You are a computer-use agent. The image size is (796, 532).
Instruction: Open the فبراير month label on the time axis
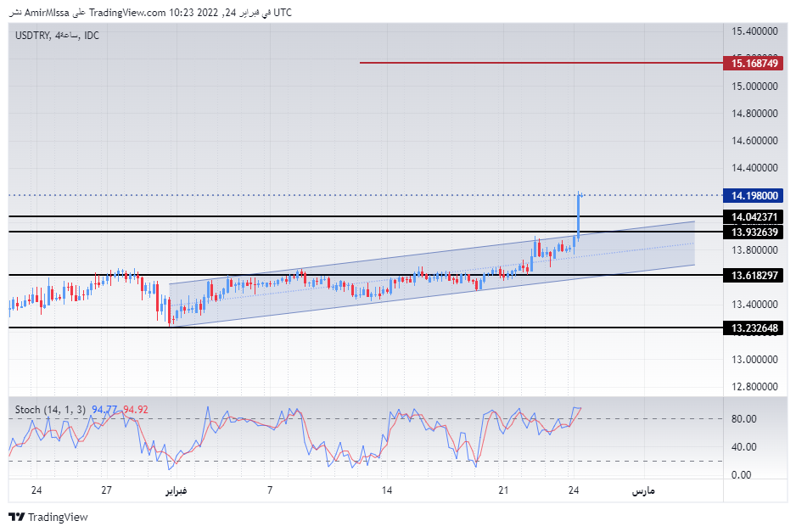(176, 490)
